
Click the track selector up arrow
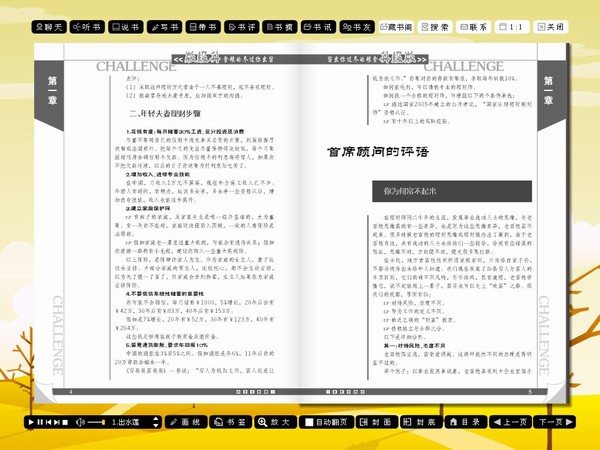[156, 419]
